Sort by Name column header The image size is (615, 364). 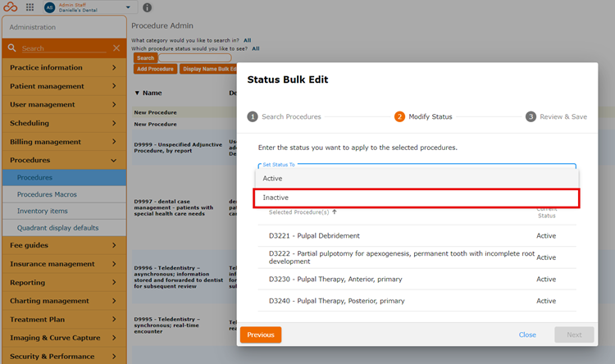tap(148, 93)
